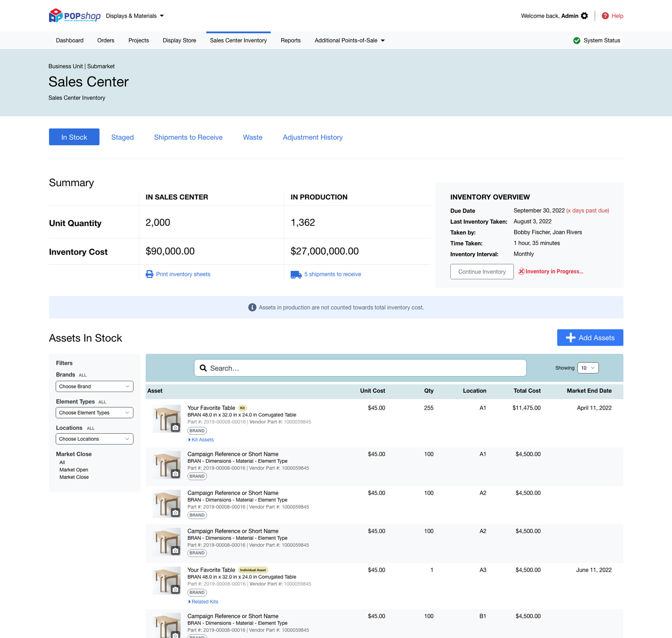Open the Choose Brand dropdown

click(x=94, y=387)
